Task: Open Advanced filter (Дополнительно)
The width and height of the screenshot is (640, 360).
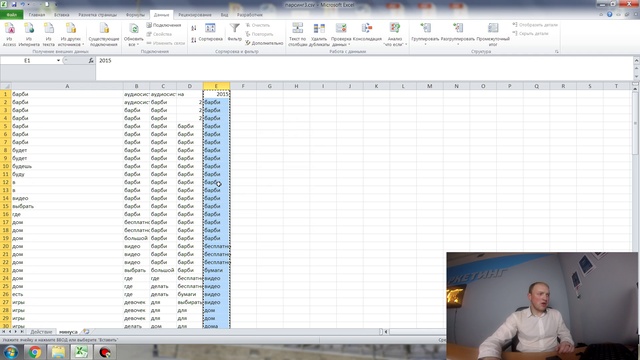Action: 264,43
